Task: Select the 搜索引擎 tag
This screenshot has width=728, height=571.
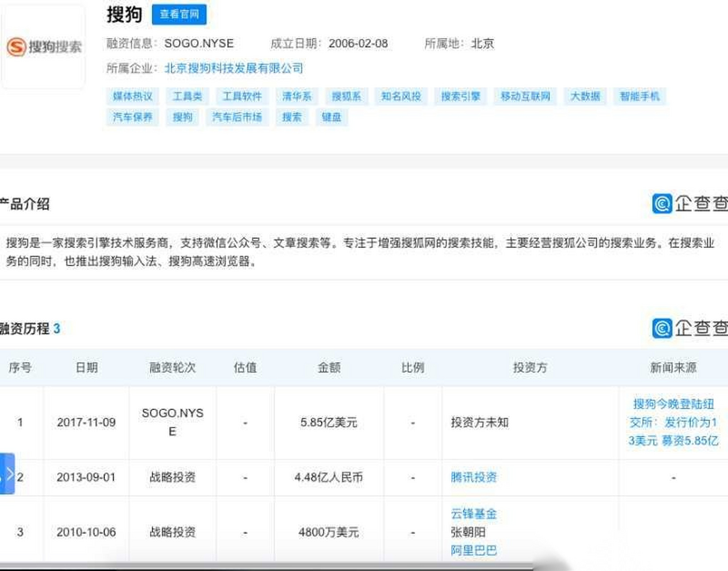Action: pyautogui.click(x=461, y=96)
